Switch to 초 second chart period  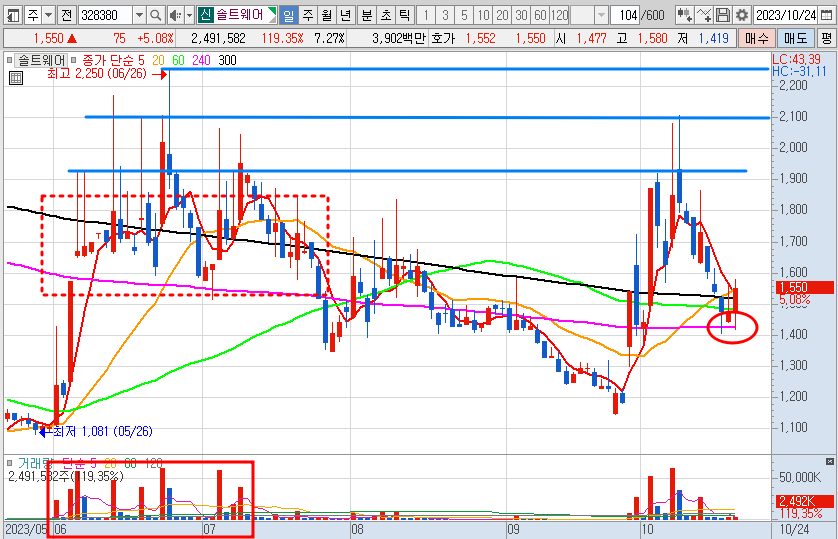[386, 15]
